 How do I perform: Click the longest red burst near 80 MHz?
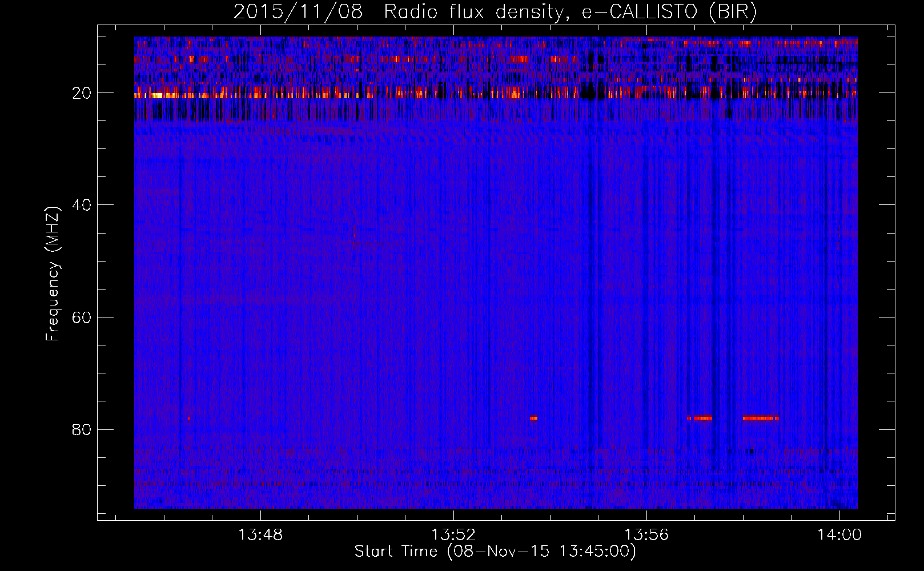(760, 418)
